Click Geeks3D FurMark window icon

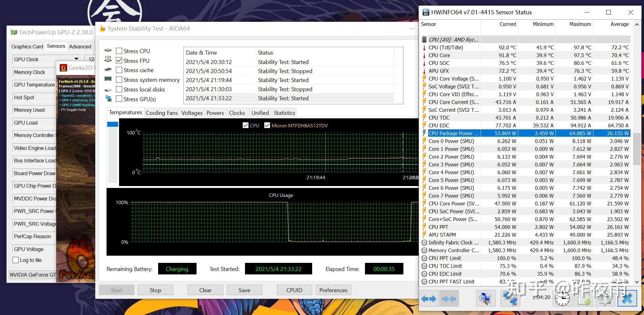pos(63,68)
